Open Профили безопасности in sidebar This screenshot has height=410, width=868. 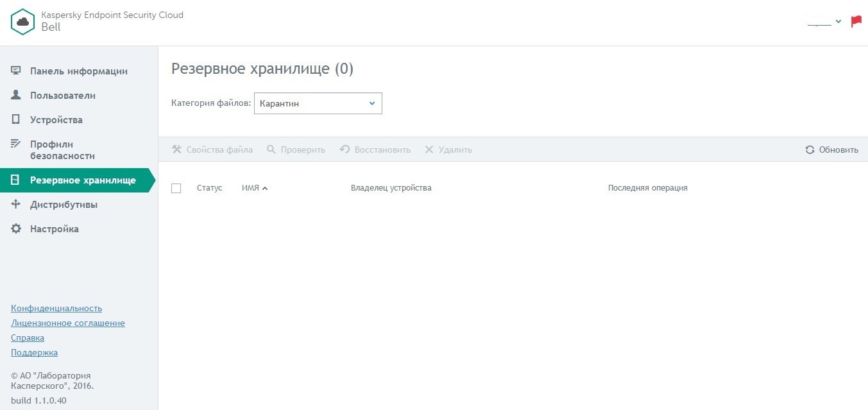[x=62, y=150]
